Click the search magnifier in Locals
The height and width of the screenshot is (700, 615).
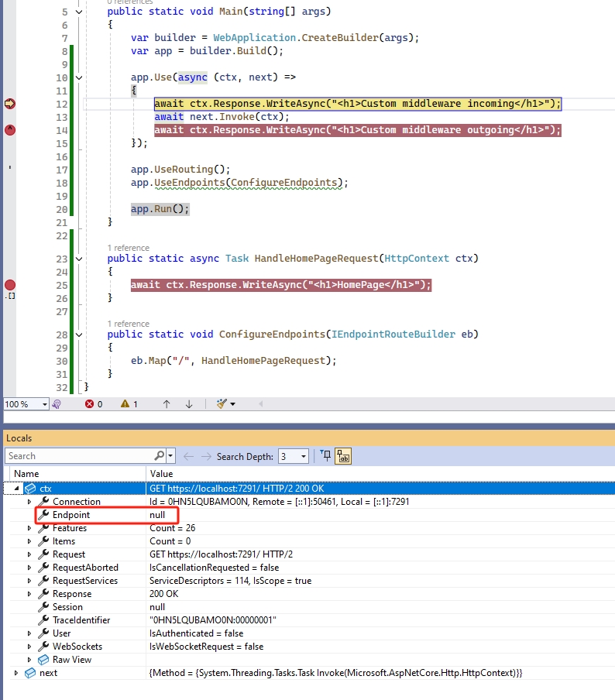point(159,456)
